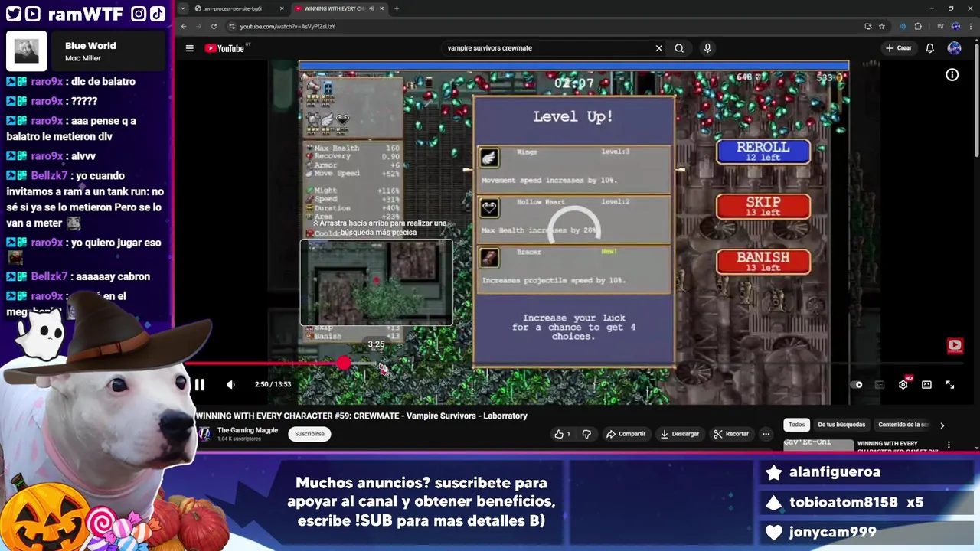
Task: Choose the Bracer level-up option
Action: coord(573,270)
